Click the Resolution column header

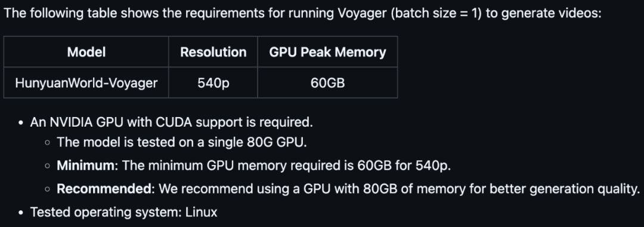(x=213, y=52)
